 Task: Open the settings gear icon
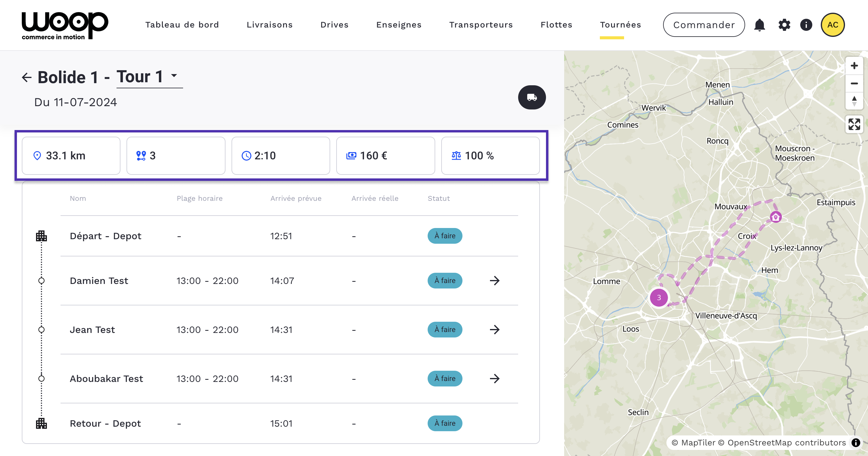(784, 25)
